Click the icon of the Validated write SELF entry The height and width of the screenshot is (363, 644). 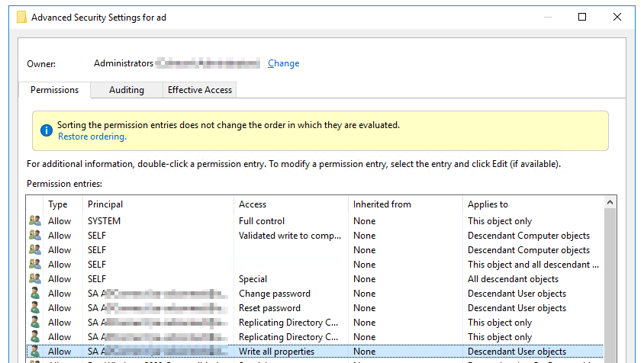[x=34, y=236]
